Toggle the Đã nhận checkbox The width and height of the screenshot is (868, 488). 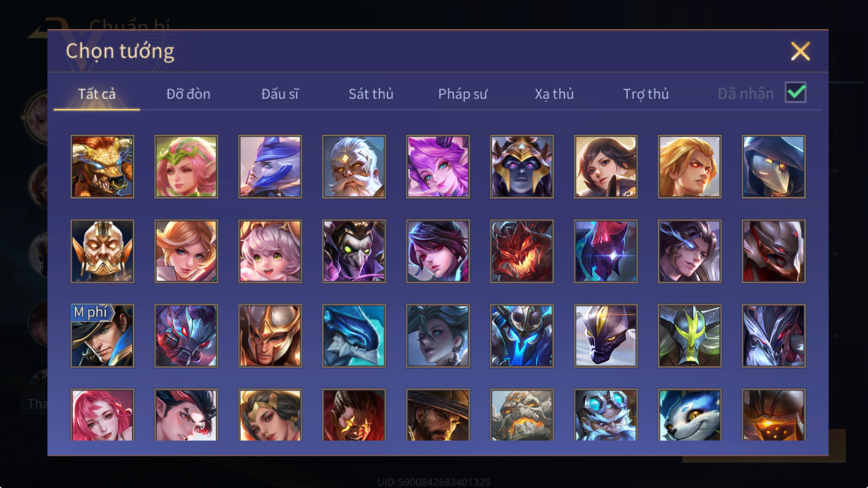795,93
